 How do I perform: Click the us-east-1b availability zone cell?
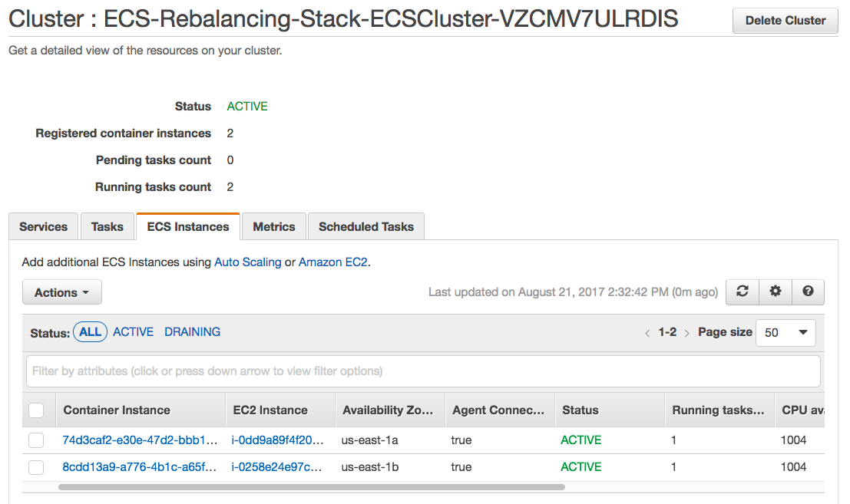tap(369, 466)
